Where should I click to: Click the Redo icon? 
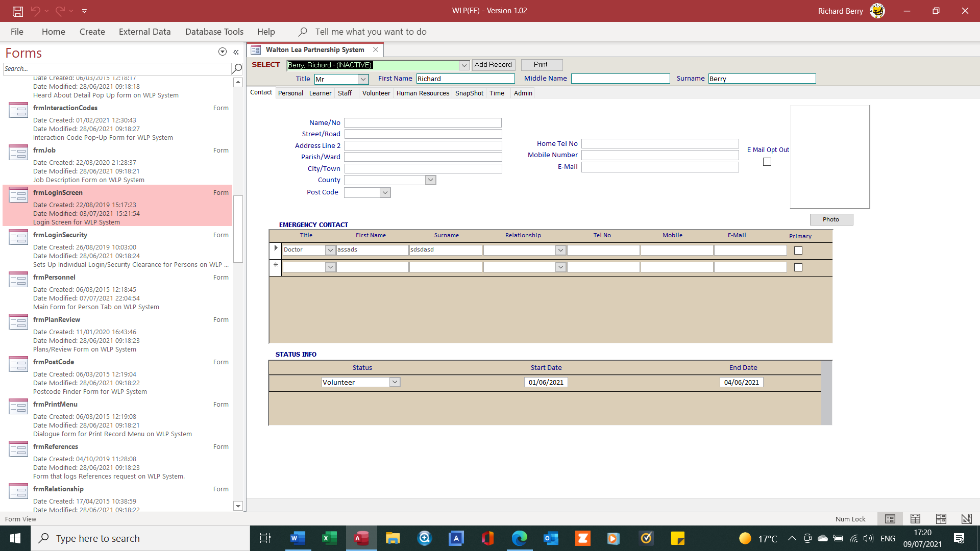click(60, 11)
